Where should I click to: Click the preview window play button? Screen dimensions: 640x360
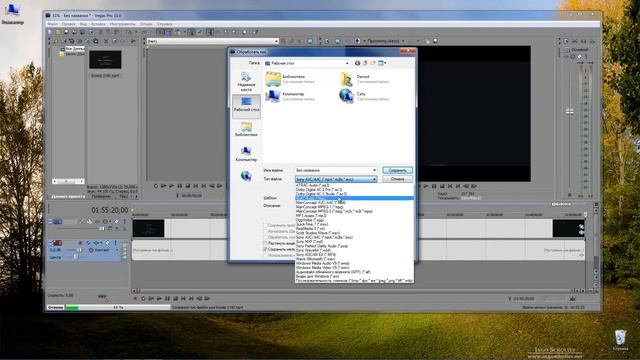click(x=426, y=186)
